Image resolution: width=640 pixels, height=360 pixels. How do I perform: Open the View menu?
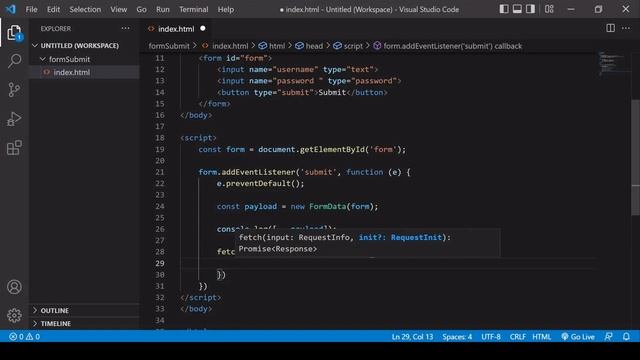[x=118, y=9]
